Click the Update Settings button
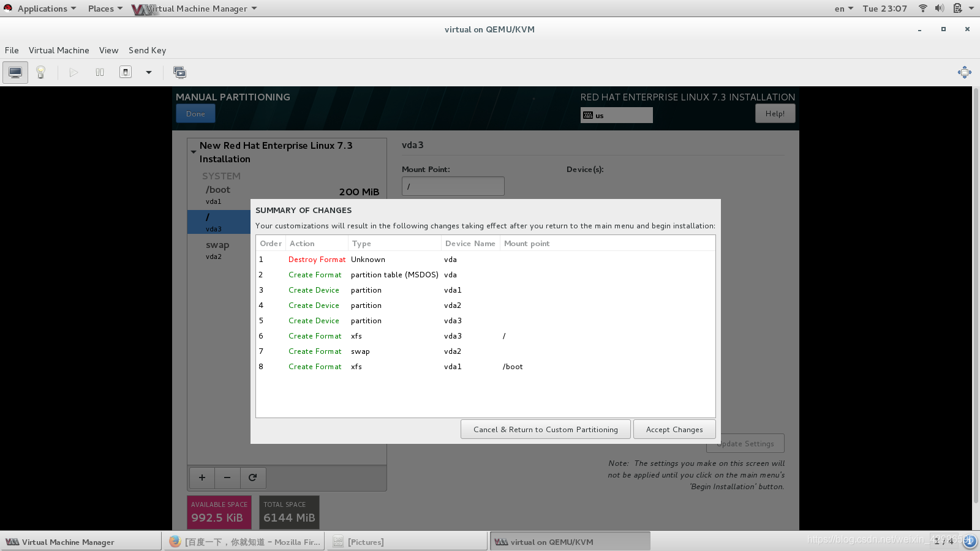 [x=745, y=443]
